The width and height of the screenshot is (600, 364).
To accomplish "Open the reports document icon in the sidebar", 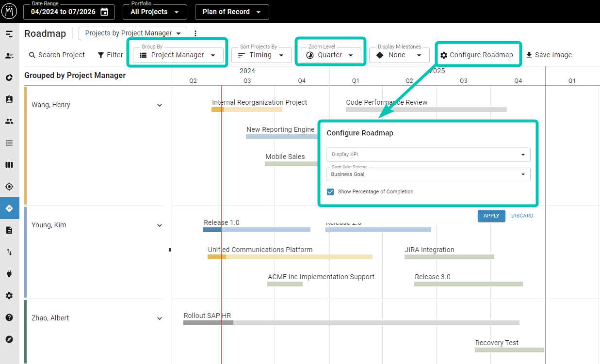I will (x=10, y=230).
